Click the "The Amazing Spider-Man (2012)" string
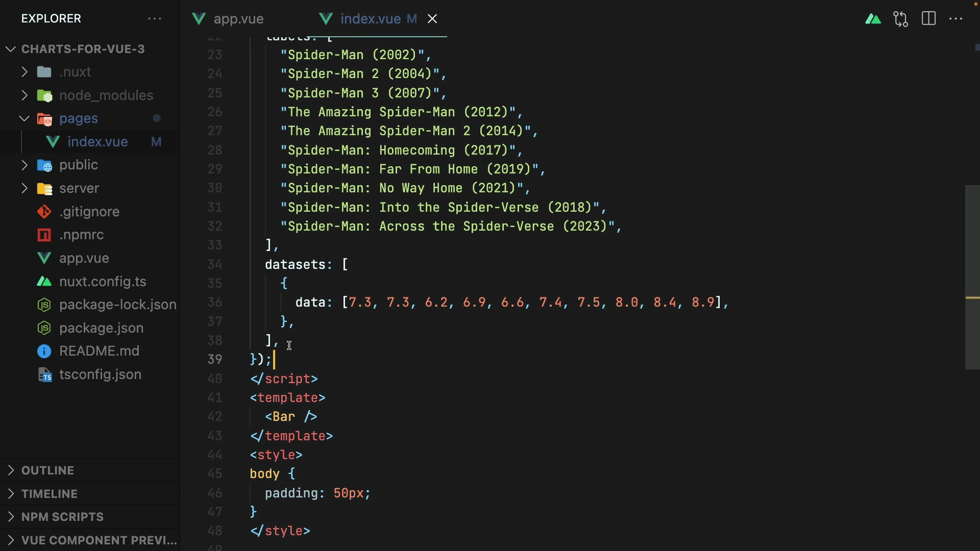The height and width of the screenshot is (551, 980). pos(398,112)
